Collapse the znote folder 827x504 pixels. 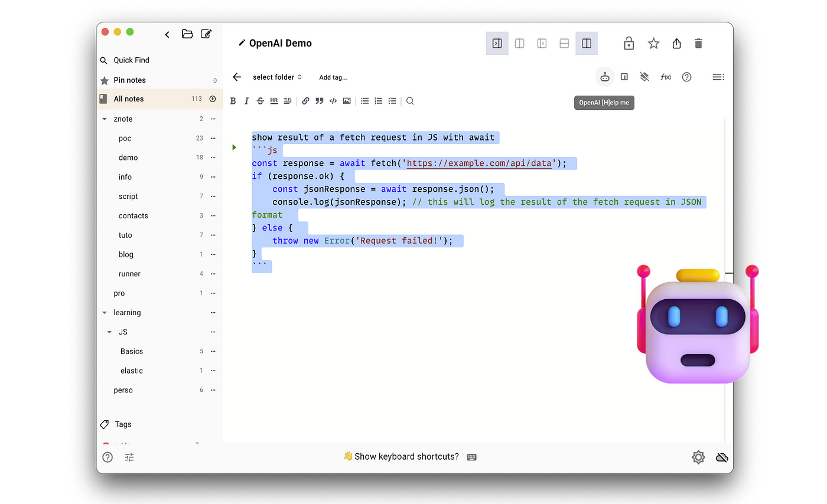(x=105, y=119)
